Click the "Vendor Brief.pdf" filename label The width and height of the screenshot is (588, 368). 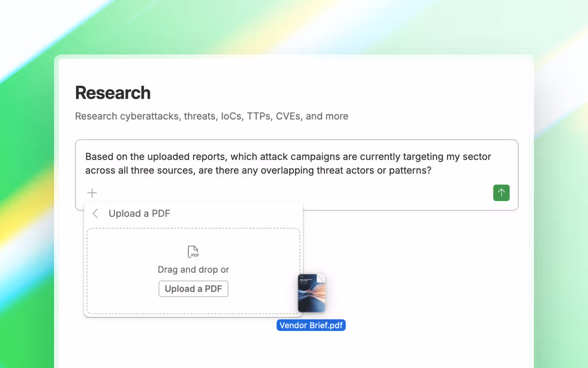(x=311, y=325)
